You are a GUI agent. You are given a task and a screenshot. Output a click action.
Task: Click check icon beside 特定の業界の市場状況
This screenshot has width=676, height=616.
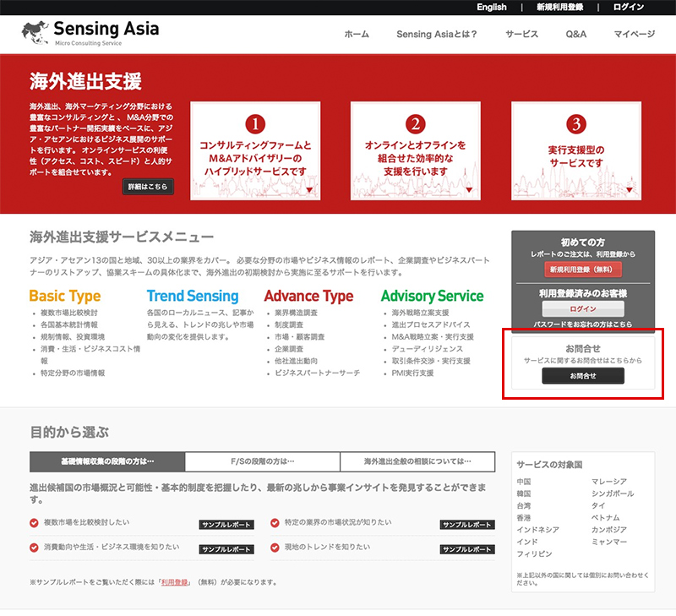tap(275, 523)
